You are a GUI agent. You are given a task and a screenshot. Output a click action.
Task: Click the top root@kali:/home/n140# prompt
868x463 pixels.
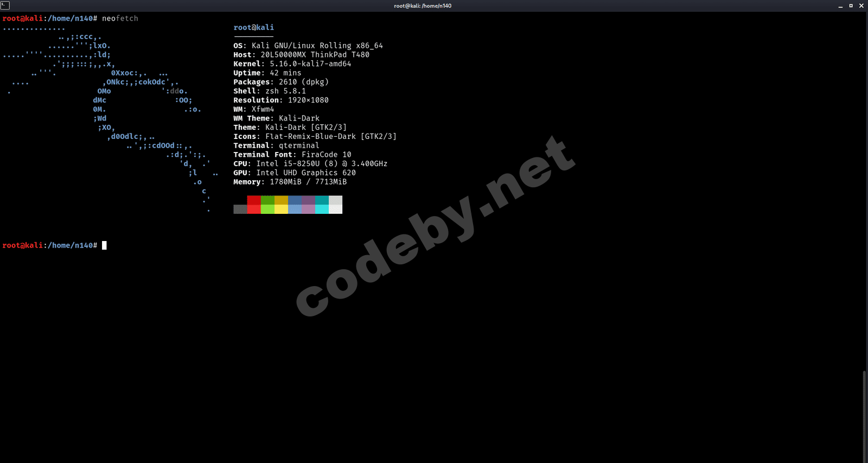point(50,18)
